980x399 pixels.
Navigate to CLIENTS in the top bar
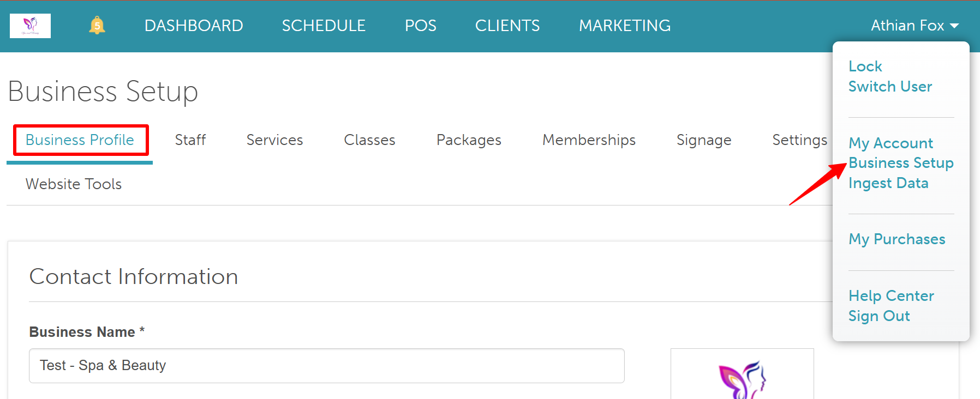(507, 26)
